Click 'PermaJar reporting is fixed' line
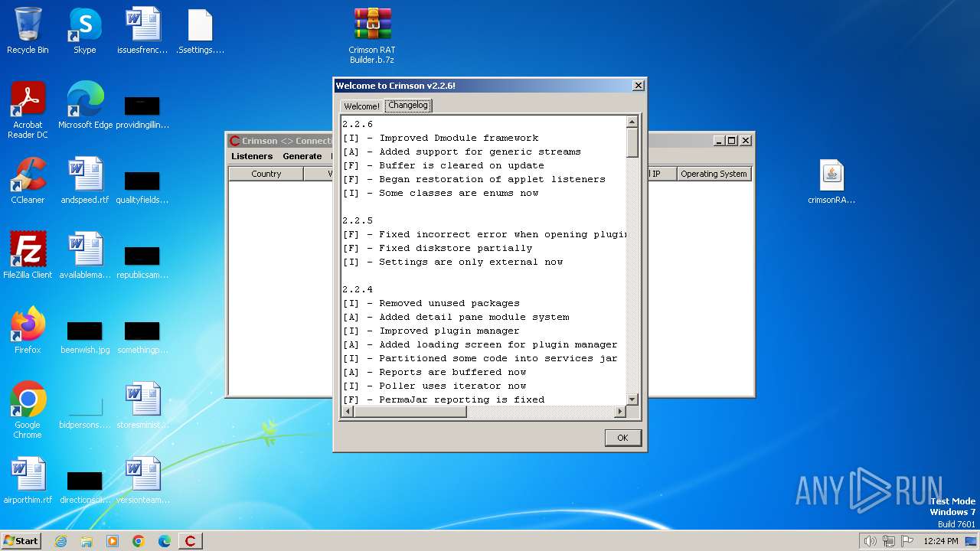The image size is (980, 551). (x=462, y=399)
